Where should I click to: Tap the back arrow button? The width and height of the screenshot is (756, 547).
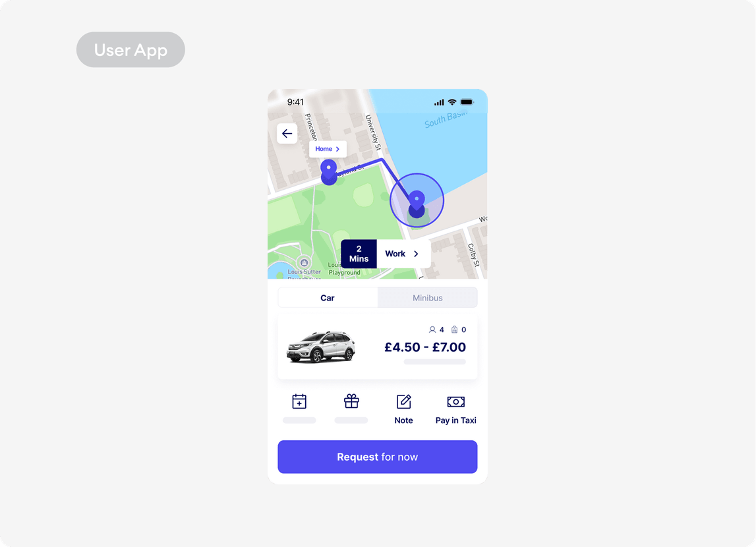click(287, 134)
